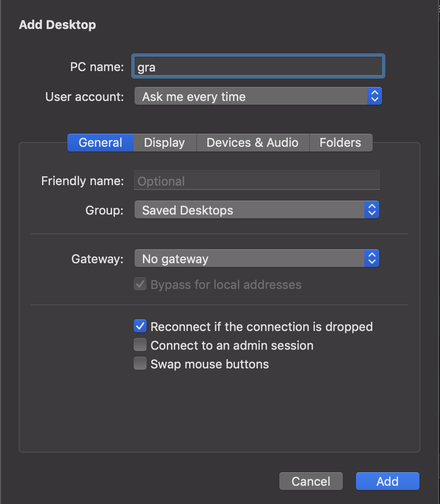Enable Swap mouse buttons
Image resolution: width=440 pixels, height=504 pixels.
point(140,363)
